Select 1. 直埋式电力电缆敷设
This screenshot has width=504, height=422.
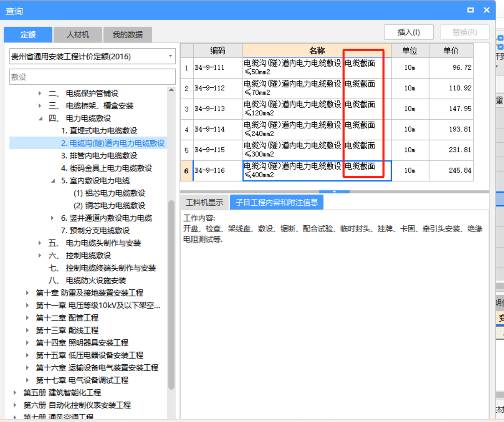(x=99, y=131)
